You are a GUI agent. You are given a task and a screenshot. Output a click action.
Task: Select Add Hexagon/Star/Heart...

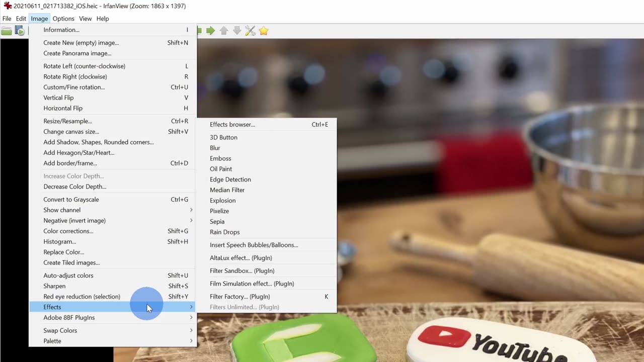coord(112,153)
